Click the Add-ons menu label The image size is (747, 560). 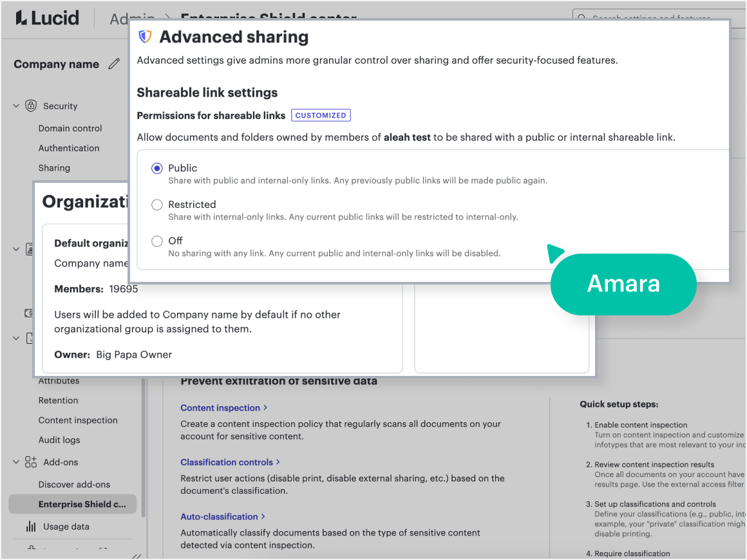coord(61,462)
